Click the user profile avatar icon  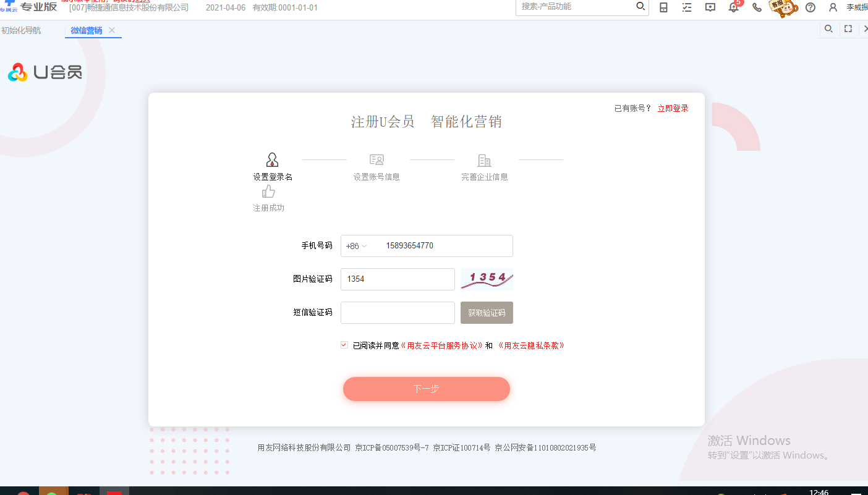tap(833, 7)
